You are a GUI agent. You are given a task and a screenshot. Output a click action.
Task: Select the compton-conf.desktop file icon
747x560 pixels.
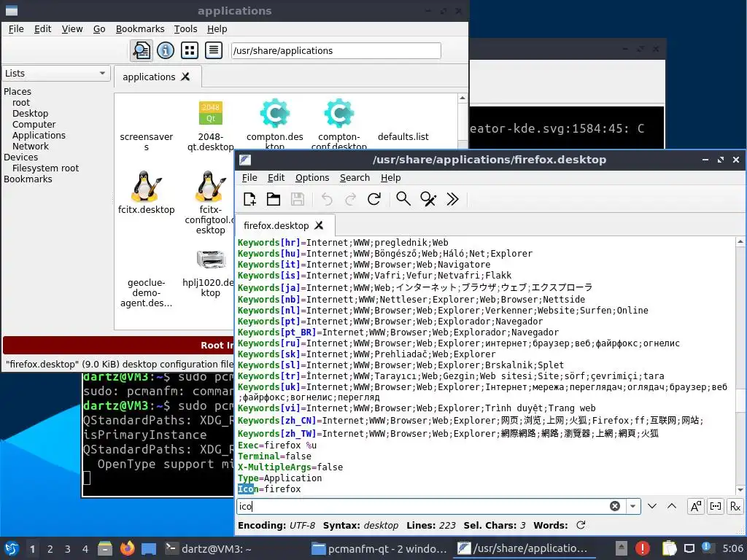pos(339,113)
